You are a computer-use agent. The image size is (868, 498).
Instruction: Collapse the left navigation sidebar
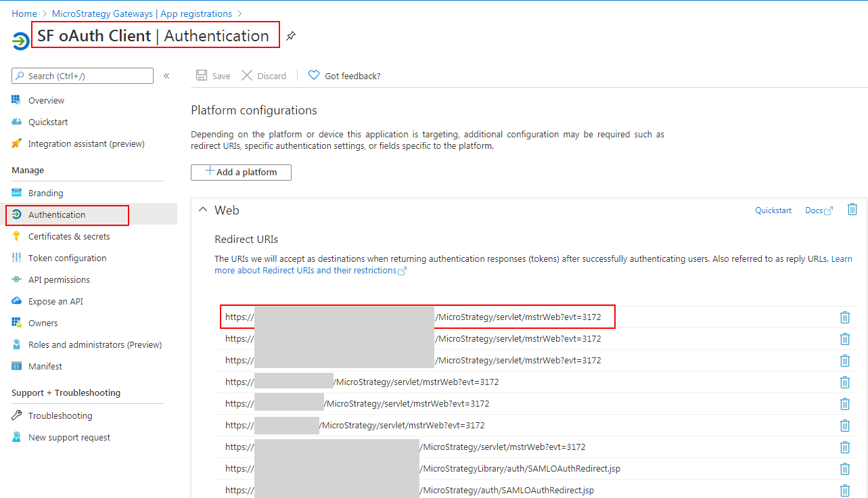(x=166, y=76)
